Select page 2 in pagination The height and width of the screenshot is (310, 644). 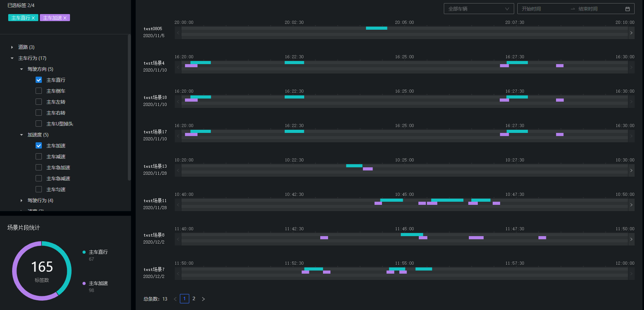194,299
